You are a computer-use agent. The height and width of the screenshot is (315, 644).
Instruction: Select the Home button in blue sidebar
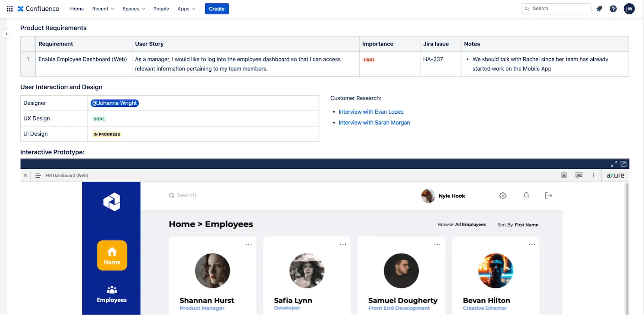[112, 255]
